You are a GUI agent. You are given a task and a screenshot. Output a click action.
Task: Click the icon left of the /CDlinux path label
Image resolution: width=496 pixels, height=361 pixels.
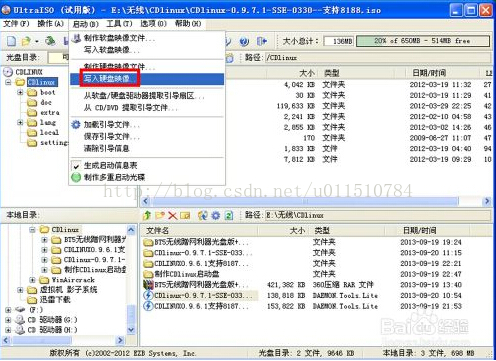tap(230, 58)
